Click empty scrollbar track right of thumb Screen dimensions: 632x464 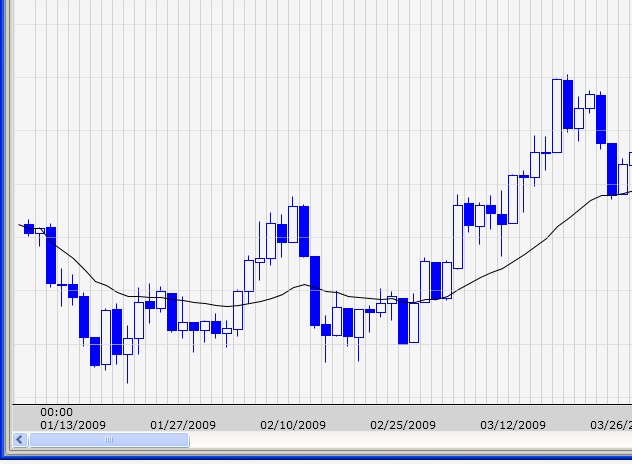(x=410, y=439)
